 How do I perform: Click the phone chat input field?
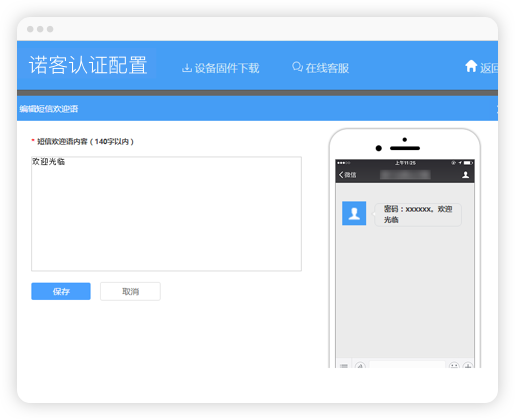pos(407,365)
